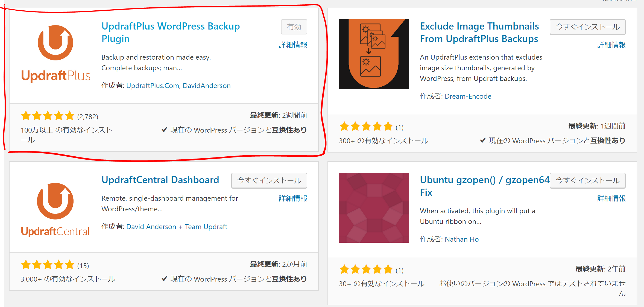Click text '100万以上 の有効なインストール'
The image size is (644, 307).
[x=66, y=135]
